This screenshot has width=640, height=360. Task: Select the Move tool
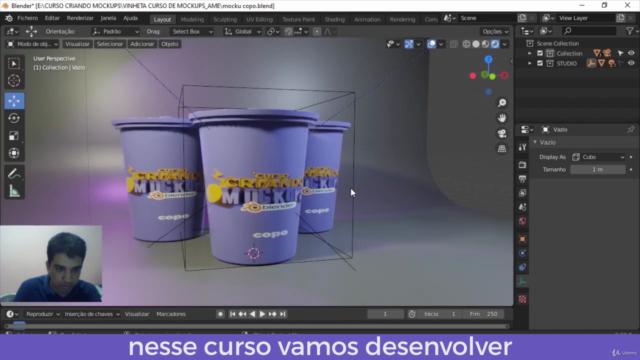14,101
